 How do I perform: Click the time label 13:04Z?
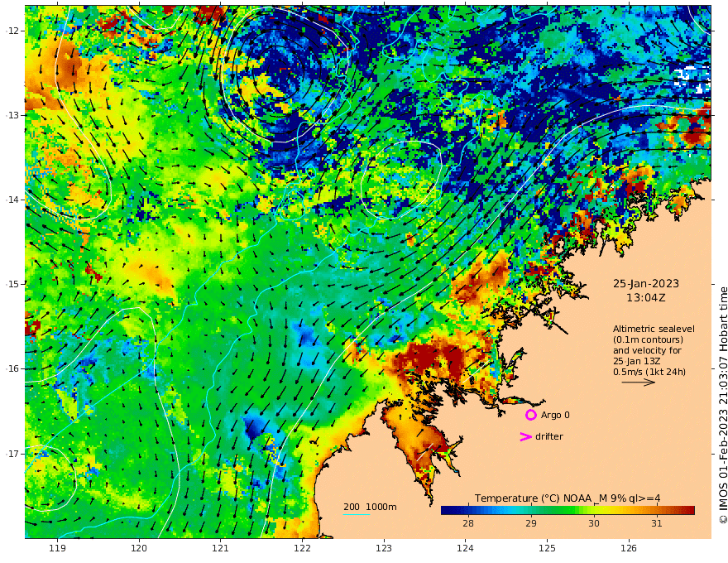(646, 298)
